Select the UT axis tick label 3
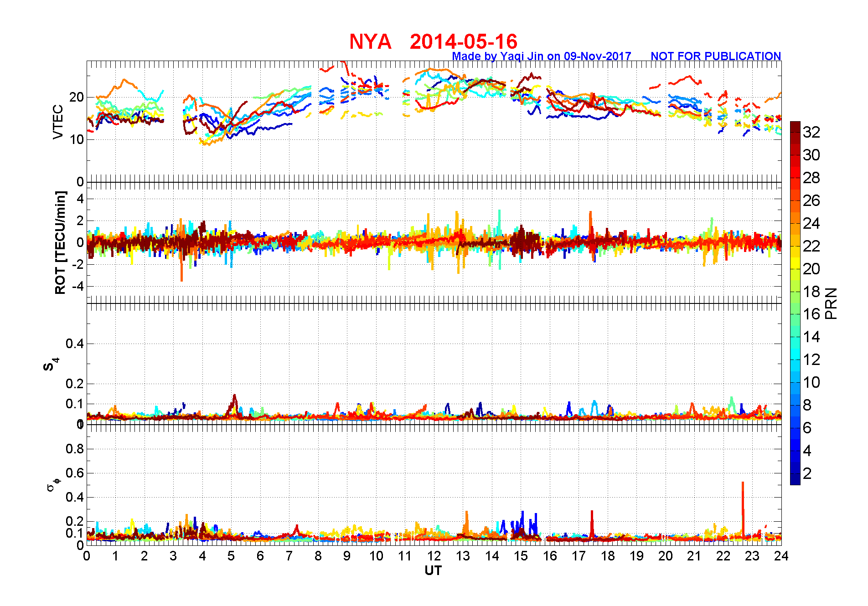Image resolution: width=868 pixels, height=606 pixels. coord(173,556)
